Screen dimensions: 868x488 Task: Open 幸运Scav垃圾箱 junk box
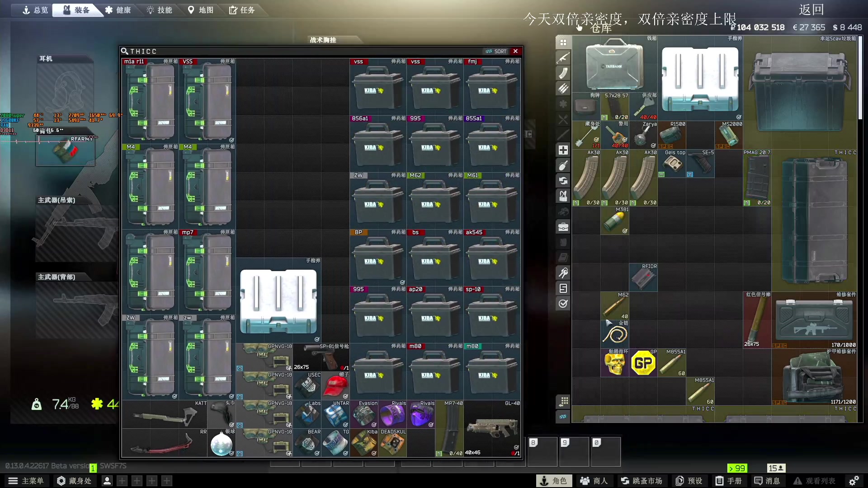click(800, 92)
